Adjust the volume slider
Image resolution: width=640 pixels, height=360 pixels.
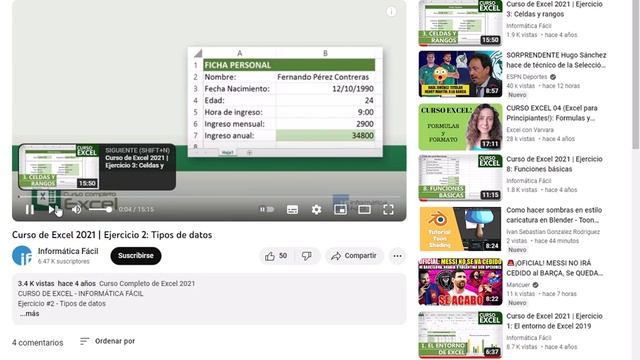(100, 210)
